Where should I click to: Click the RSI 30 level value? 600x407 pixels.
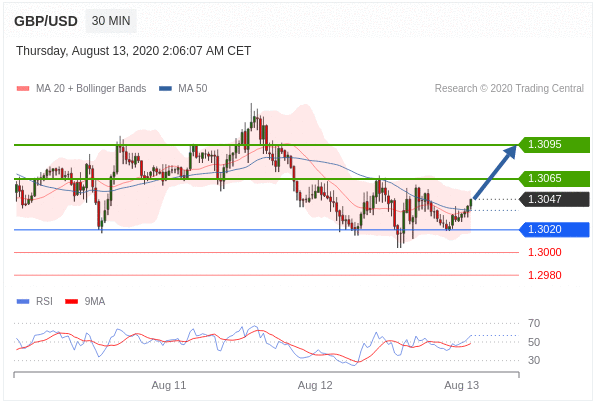(534, 360)
